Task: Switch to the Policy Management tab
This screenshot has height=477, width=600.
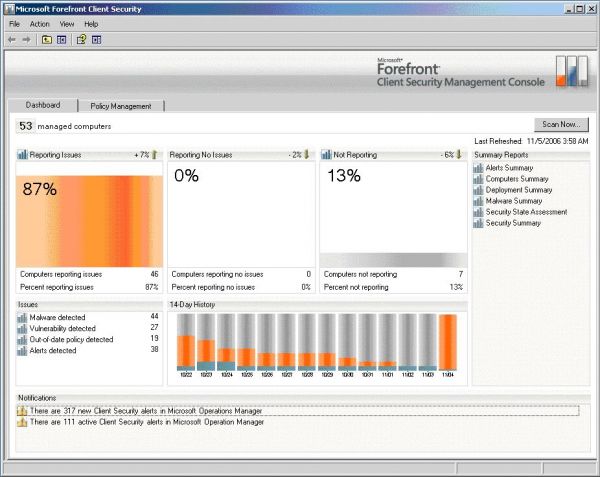Action: [121, 106]
